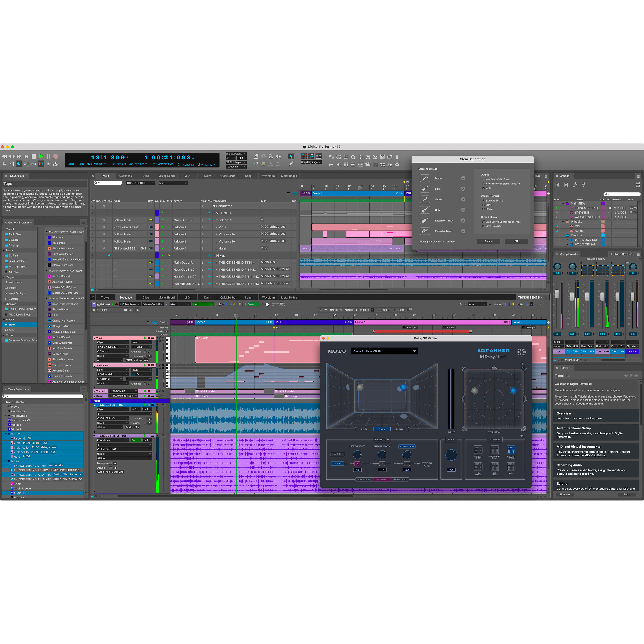Switch to Drum tab in the lower window
644x644 pixels.
[207, 298]
